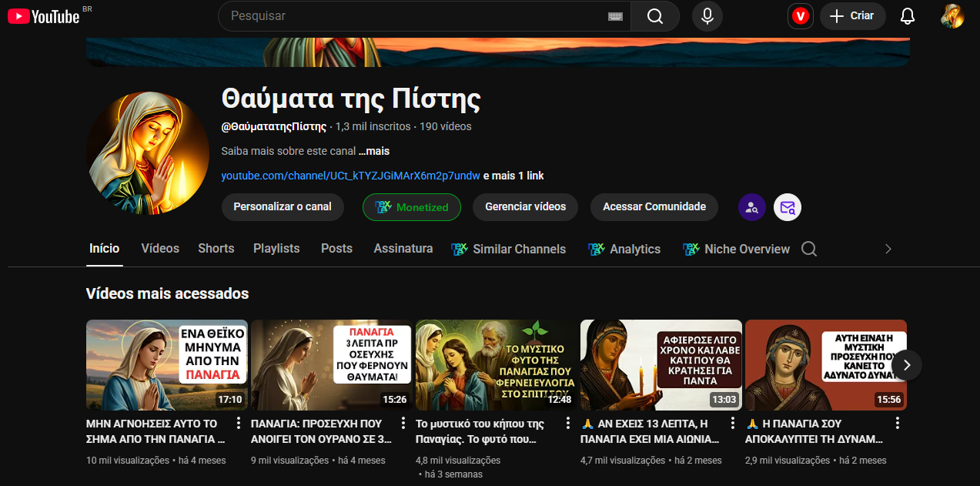Open the Assinatura tab
Screen dimensions: 980x486
pyautogui.click(x=403, y=249)
